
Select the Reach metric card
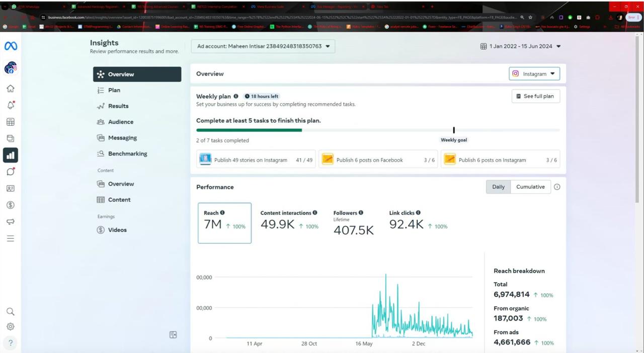click(224, 223)
